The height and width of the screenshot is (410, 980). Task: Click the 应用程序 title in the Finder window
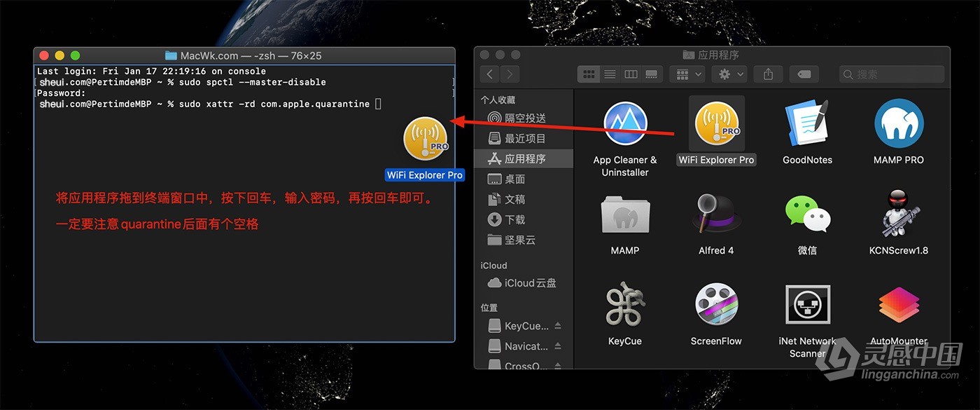[x=718, y=55]
